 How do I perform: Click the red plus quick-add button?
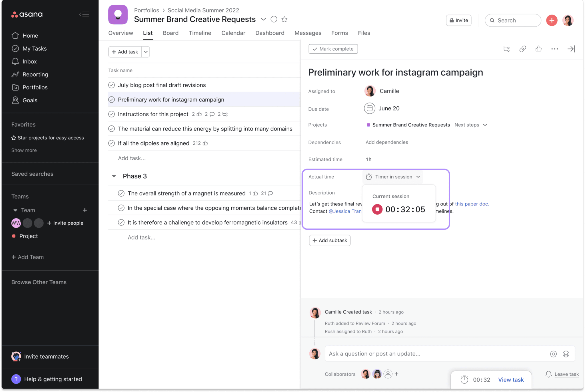[552, 20]
